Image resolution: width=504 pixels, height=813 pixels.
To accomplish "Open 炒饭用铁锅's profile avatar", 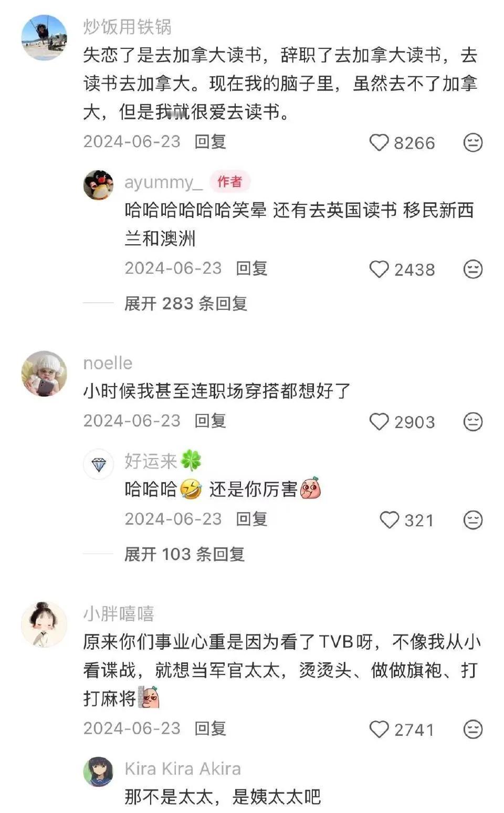I will tap(44, 37).
